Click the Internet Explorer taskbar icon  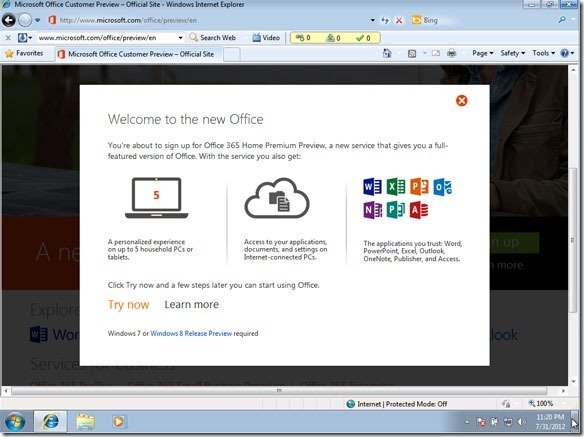tap(50, 422)
